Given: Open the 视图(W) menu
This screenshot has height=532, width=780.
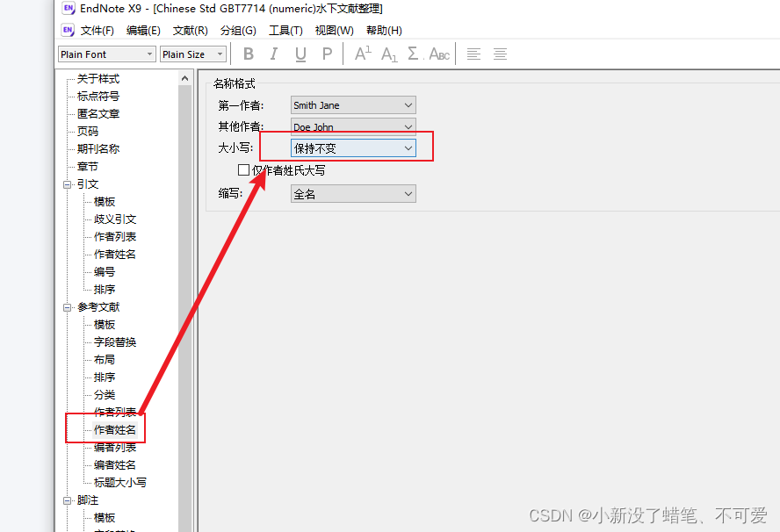Looking at the screenshot, I should (x=335, y=31).
